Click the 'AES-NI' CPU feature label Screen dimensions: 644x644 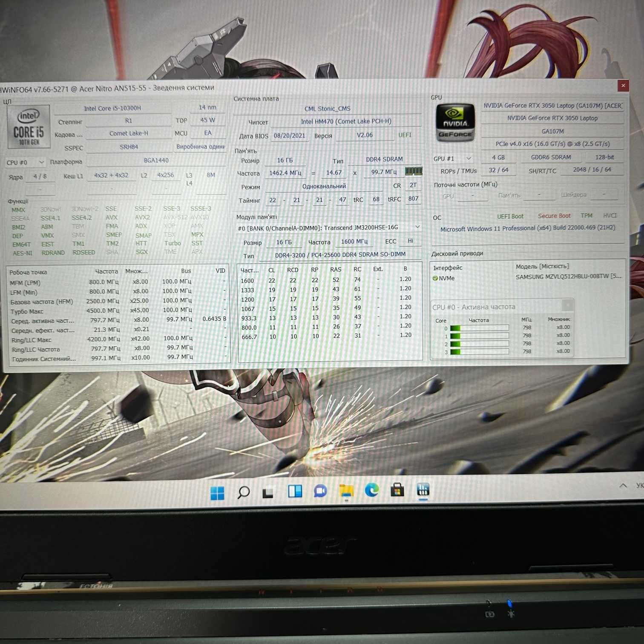click(x=23, y=253)
